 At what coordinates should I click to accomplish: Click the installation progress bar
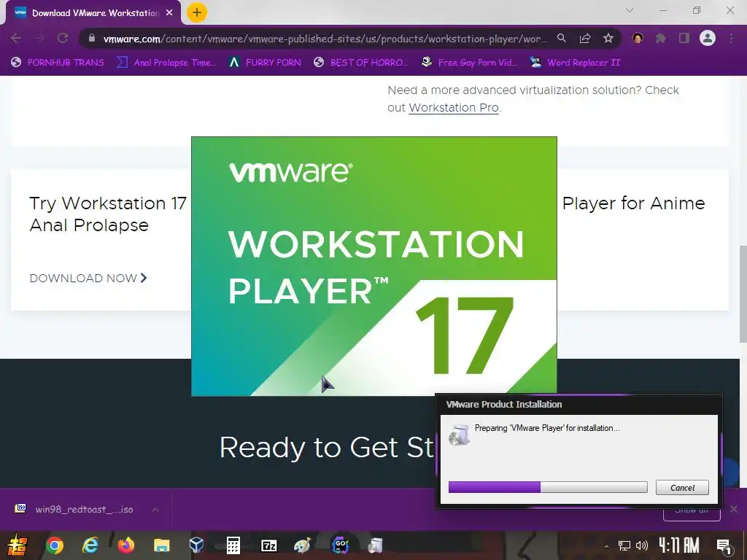[x=548, y=486]
